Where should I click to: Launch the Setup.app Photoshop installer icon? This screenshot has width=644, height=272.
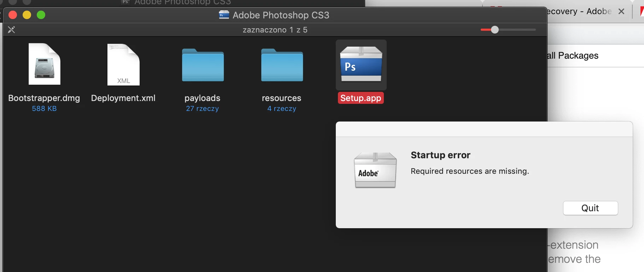click(x=361, y=64)
